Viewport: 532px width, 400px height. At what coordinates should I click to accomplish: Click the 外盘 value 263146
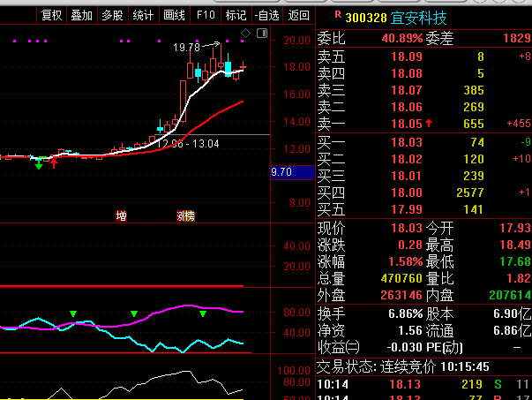point(401,295)
